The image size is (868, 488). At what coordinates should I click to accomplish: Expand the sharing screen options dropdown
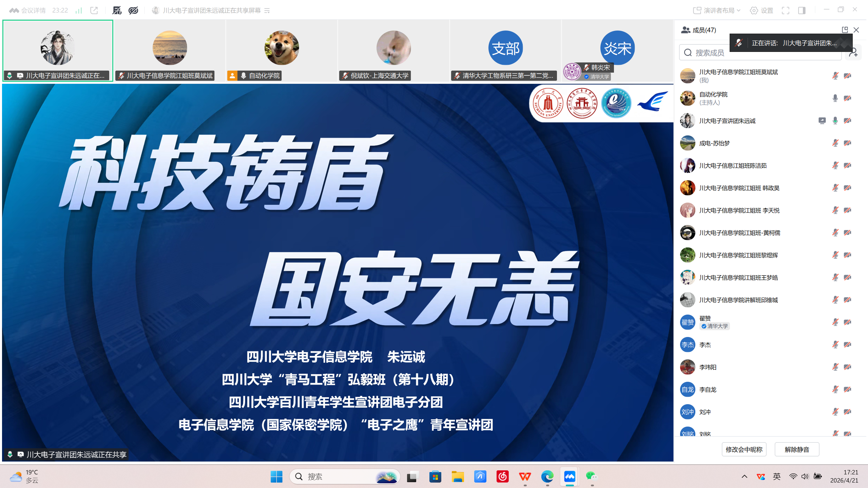[x=267, y=11]
